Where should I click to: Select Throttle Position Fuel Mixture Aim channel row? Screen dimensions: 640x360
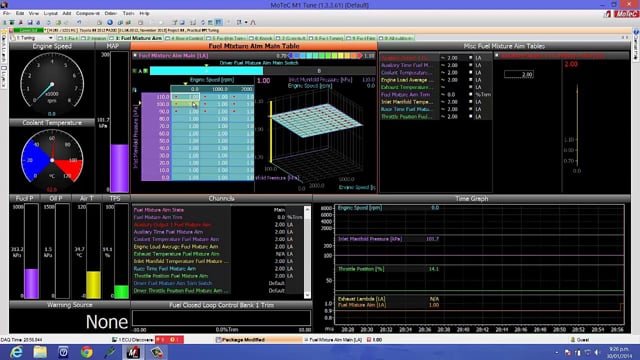pos(218,276)
